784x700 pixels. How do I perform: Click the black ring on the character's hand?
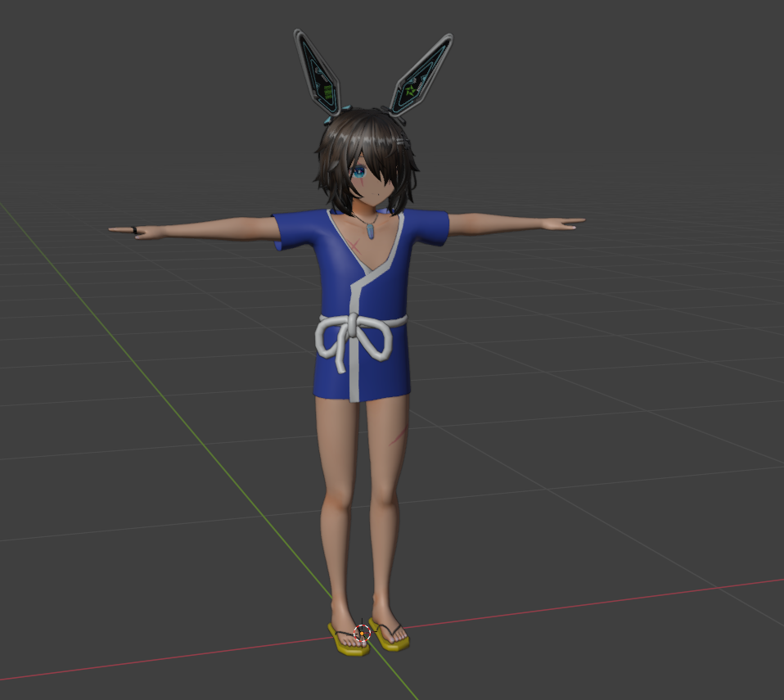tap(134, 230)
